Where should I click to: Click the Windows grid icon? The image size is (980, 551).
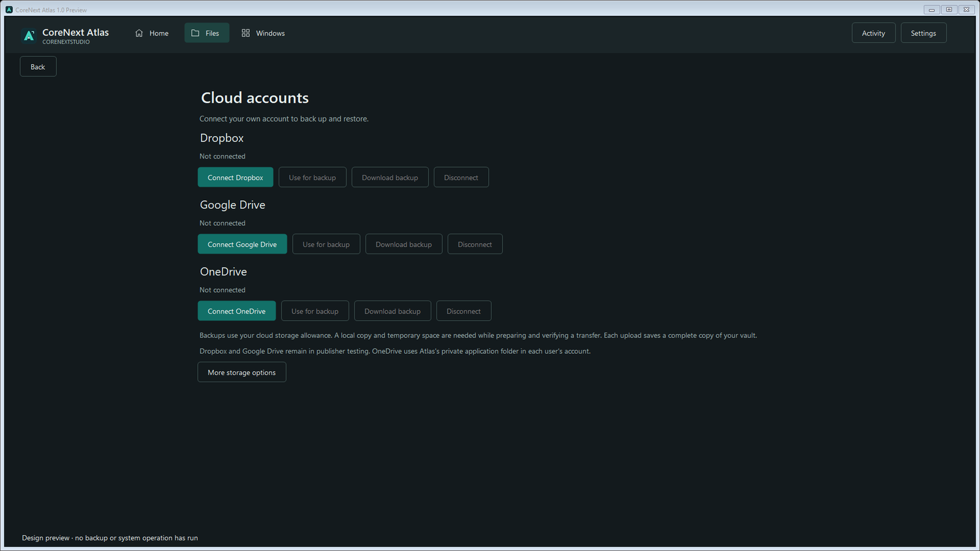pos(246,33)
